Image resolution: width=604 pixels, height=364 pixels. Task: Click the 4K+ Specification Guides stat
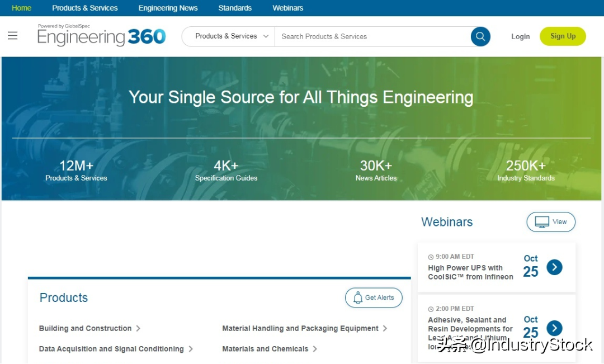pos(226,170)
